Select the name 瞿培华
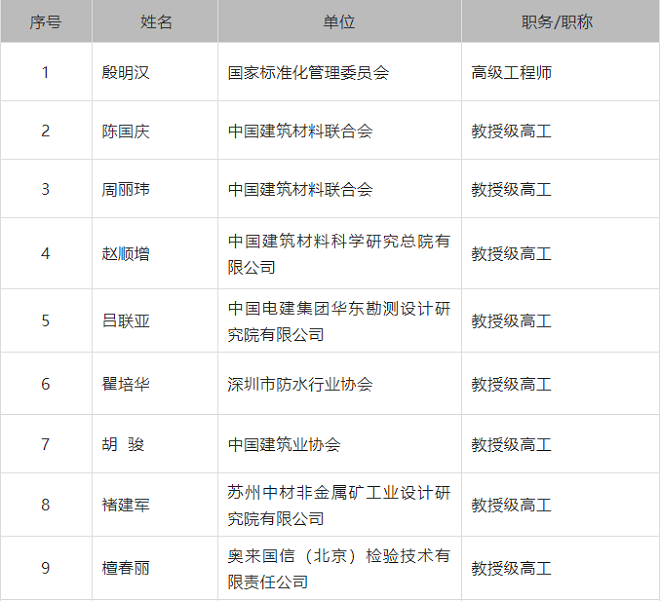660x601 pixels. click(126, 384)
